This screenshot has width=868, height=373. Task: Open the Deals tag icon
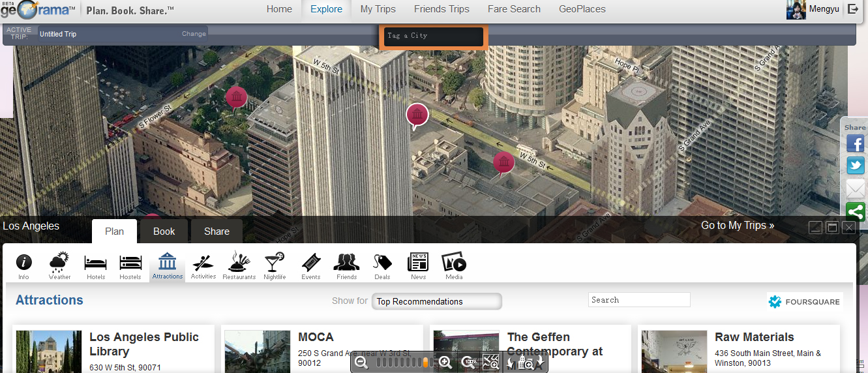pos(382,266)
